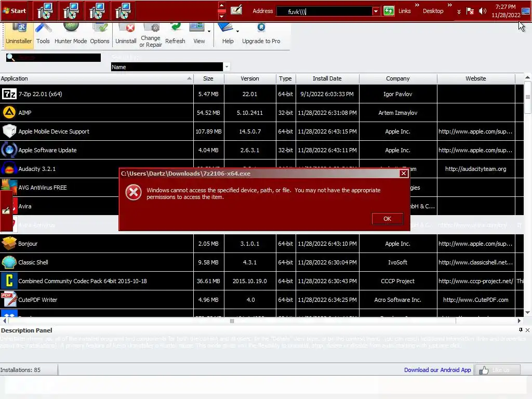This screenshot has width=532, height=399.
Task: Open the Options toolbar icon
Action: (x=100, y=34)
